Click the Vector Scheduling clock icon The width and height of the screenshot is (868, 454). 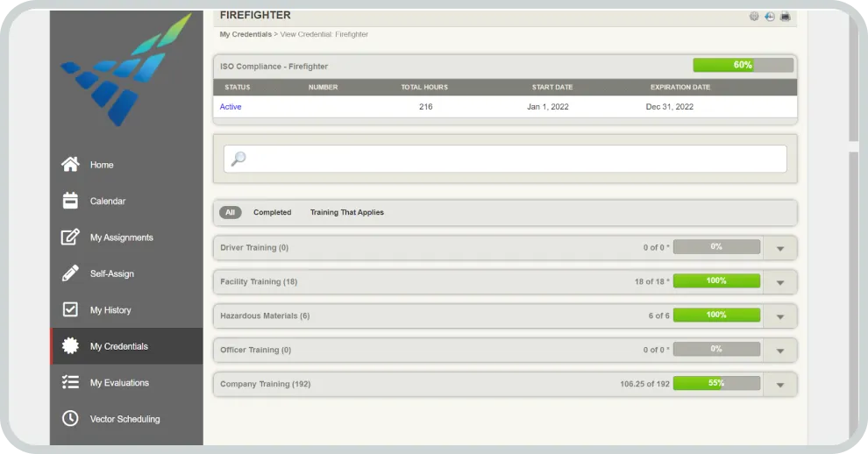(70, 419)
